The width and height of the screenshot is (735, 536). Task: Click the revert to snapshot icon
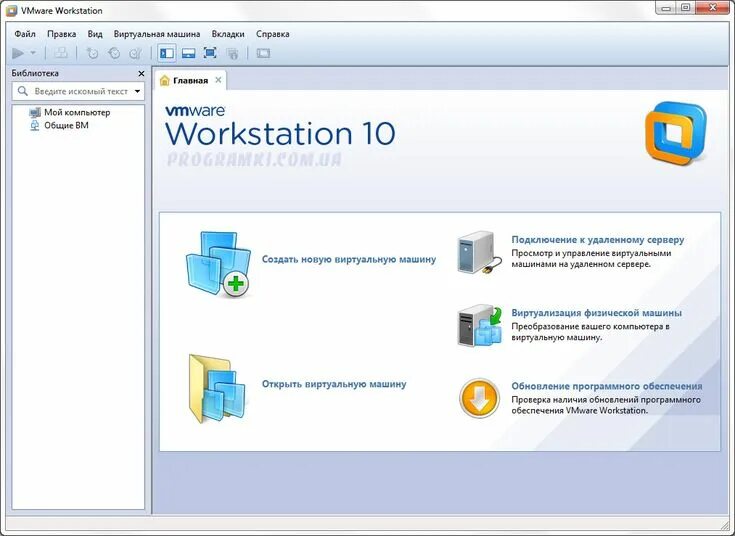pyautogui.click(x=114, y=53)
